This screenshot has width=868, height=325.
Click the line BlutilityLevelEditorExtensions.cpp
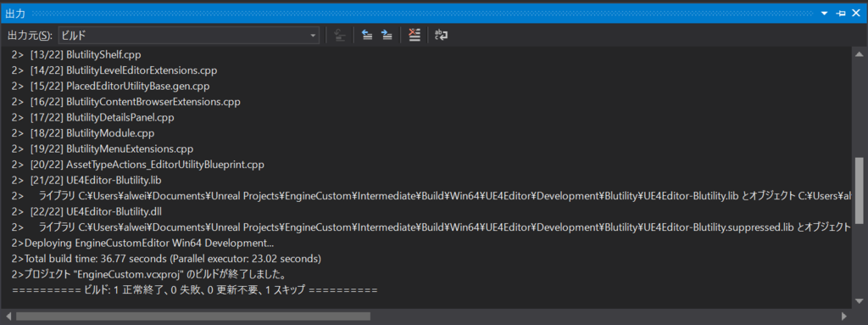tap(114, 70)
